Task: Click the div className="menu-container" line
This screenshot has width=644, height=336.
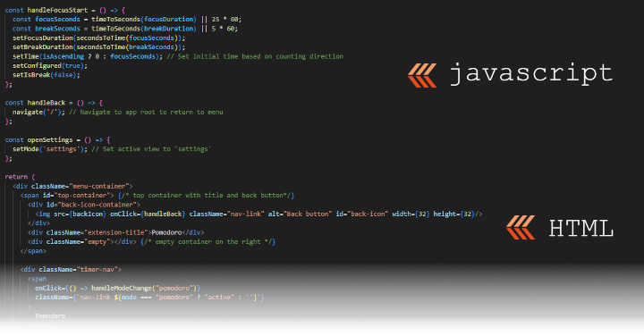Action: point(72,186)
